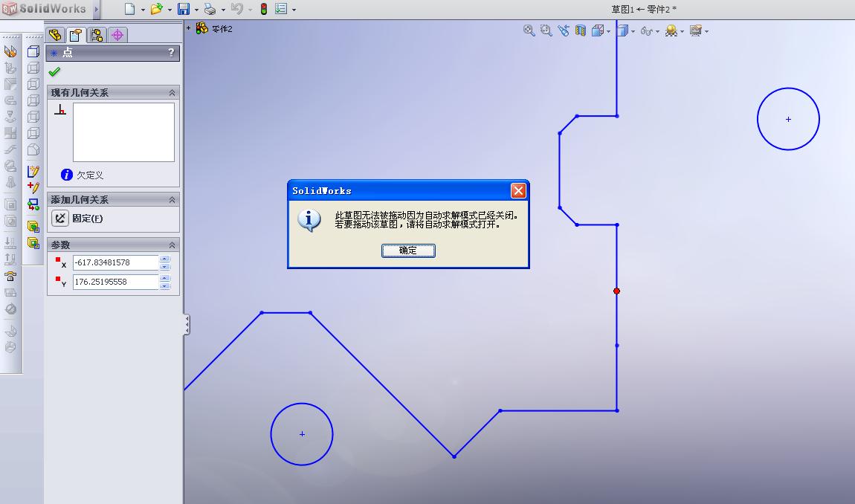The image size is (855, 504).
Task: Open the dropdown arrow beside Open file
Action: [x=170, y=10]
